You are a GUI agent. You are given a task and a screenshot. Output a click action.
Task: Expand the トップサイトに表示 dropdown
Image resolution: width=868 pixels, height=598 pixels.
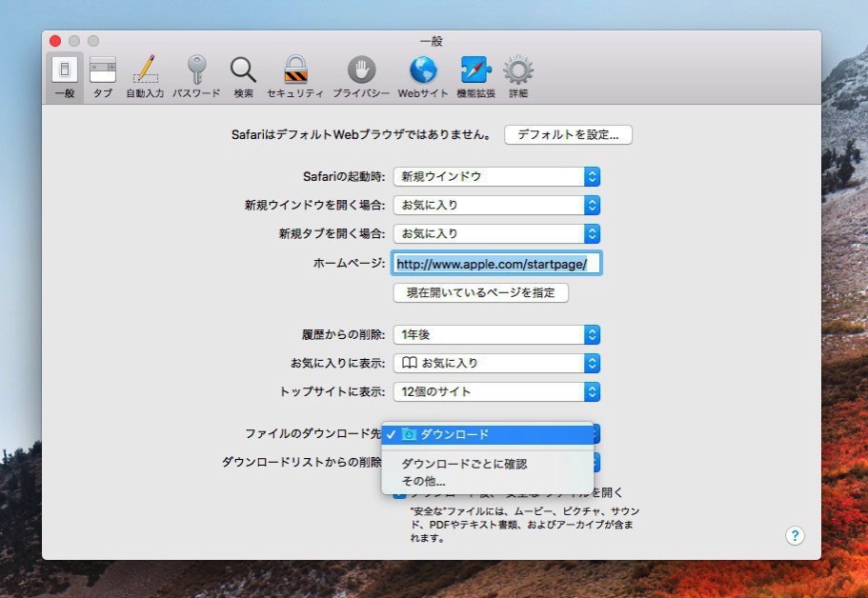(496, 391)
